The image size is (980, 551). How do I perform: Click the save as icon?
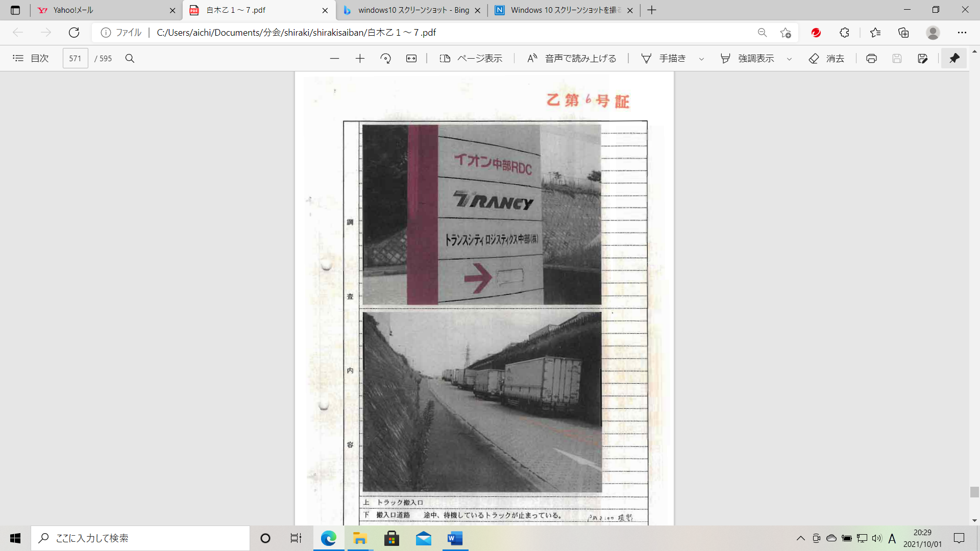click(x=922, y=59)
